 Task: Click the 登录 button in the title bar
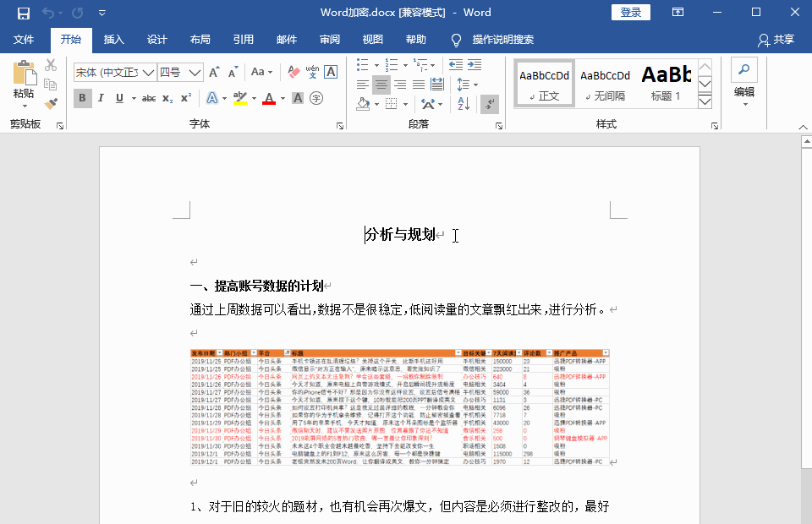coord(630,12)
